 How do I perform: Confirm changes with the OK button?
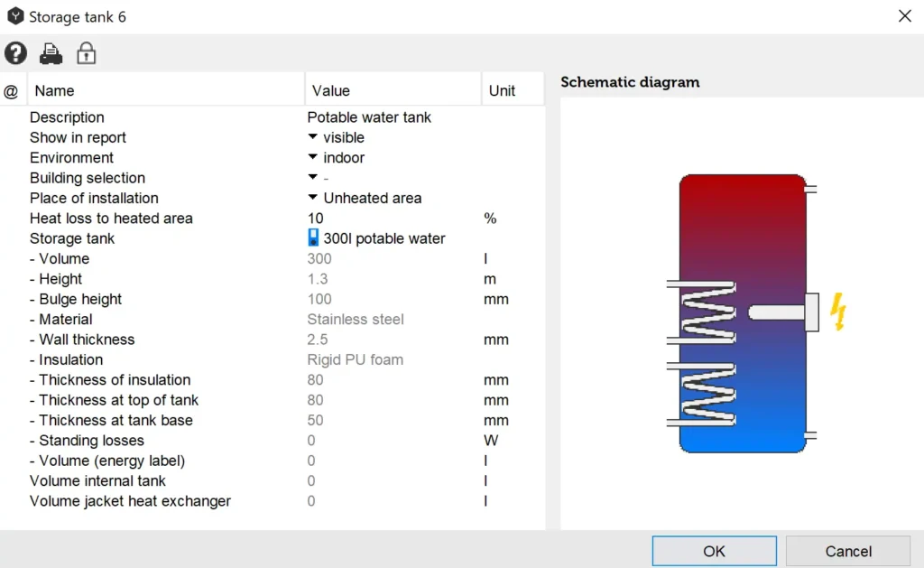pos(714,551)
